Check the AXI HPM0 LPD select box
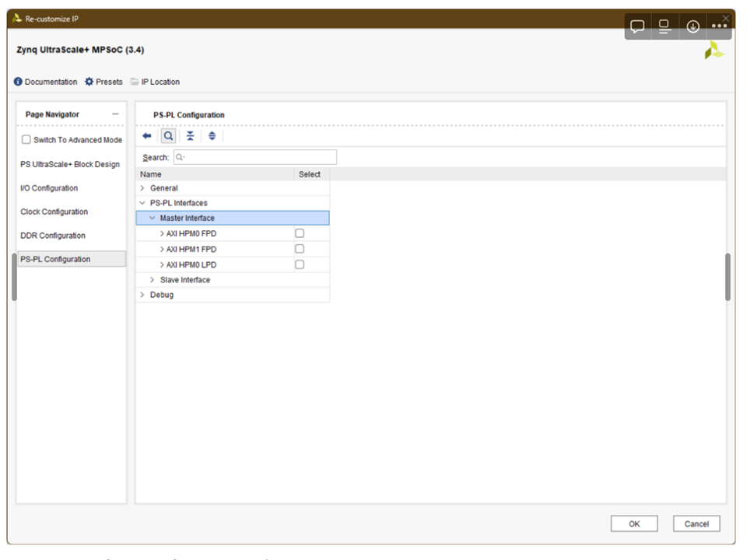The image size is (754, 560). (300, 264)
